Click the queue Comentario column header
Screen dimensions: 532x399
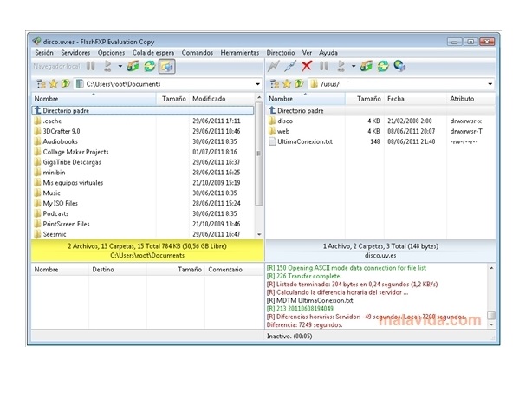(234, 270)
